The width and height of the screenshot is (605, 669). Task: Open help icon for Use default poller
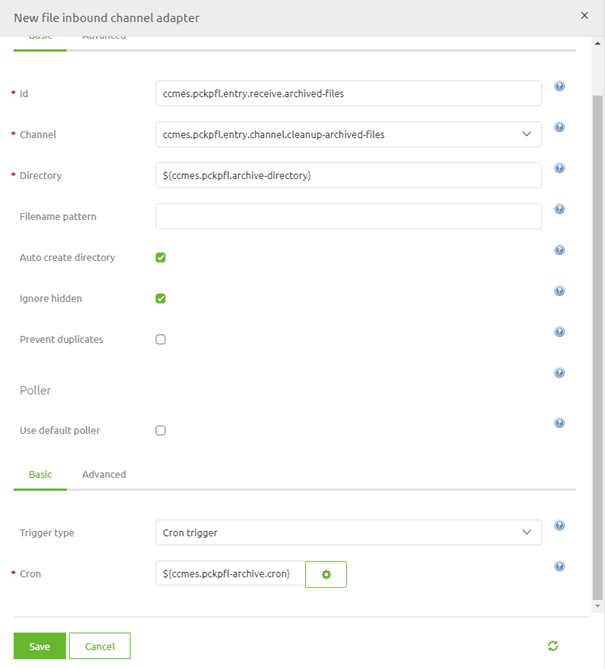tap(559, 423)
